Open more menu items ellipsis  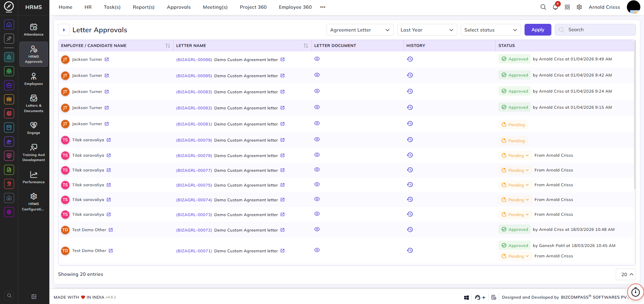click(323, 7)
